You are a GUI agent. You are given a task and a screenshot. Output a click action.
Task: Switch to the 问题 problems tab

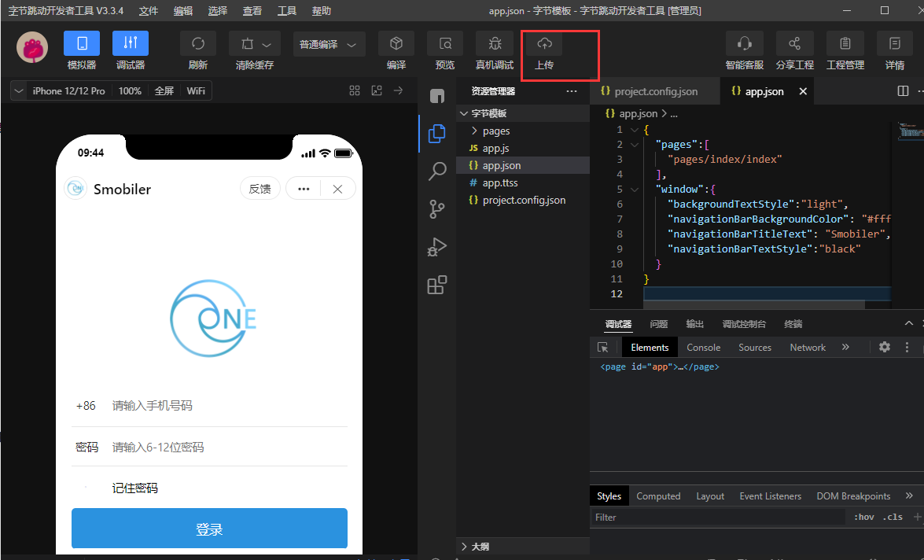point(658,323)
